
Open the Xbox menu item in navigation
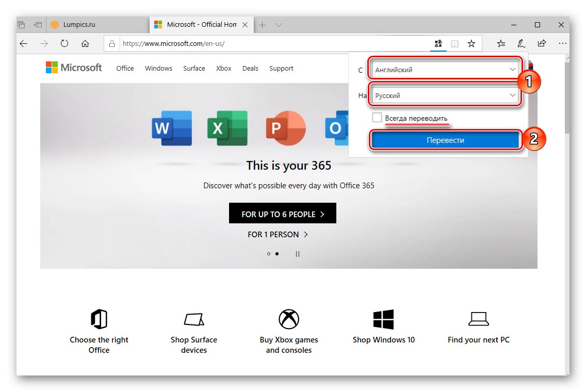(x=223, y=68)
